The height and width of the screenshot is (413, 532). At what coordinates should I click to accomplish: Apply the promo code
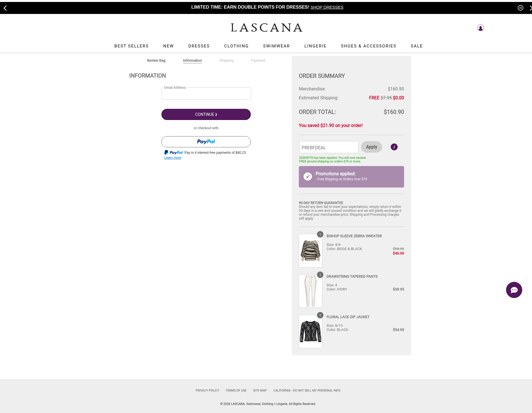point(371,147)
